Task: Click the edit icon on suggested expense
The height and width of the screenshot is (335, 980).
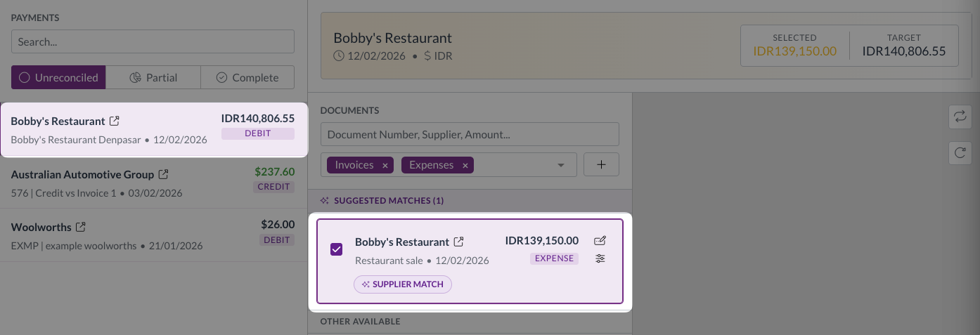Action: coord(600,241)
